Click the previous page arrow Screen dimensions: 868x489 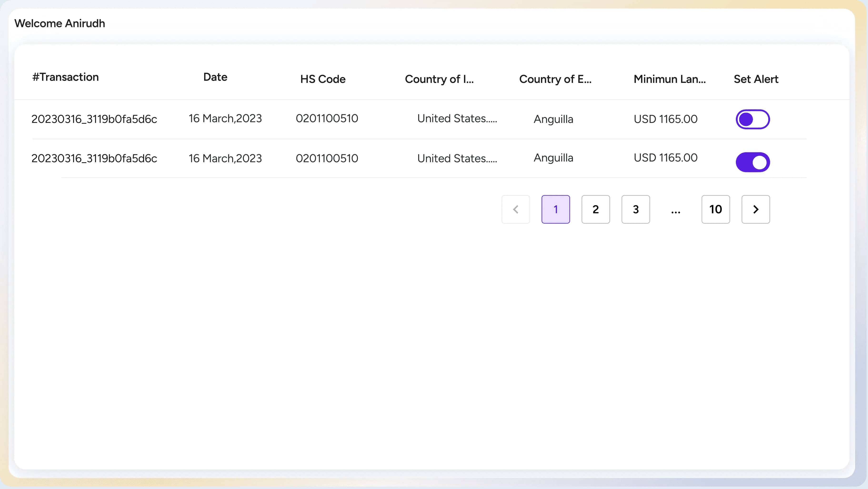point(516,209)
